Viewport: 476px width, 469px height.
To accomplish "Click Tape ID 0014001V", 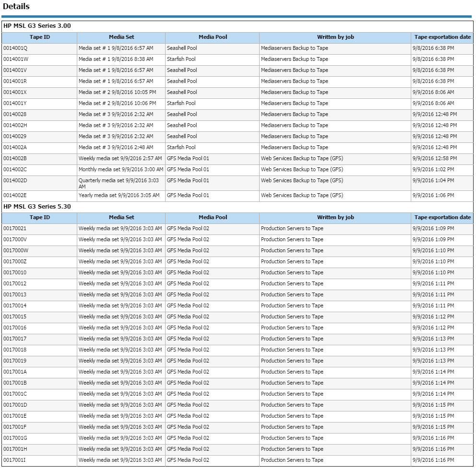I will [x=39, y=70].
